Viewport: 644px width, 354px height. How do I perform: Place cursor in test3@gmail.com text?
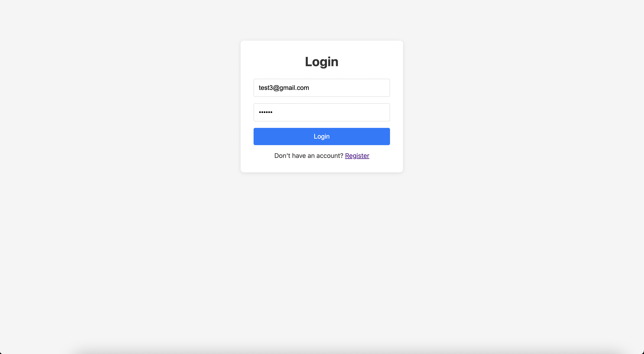click(284, 88)
